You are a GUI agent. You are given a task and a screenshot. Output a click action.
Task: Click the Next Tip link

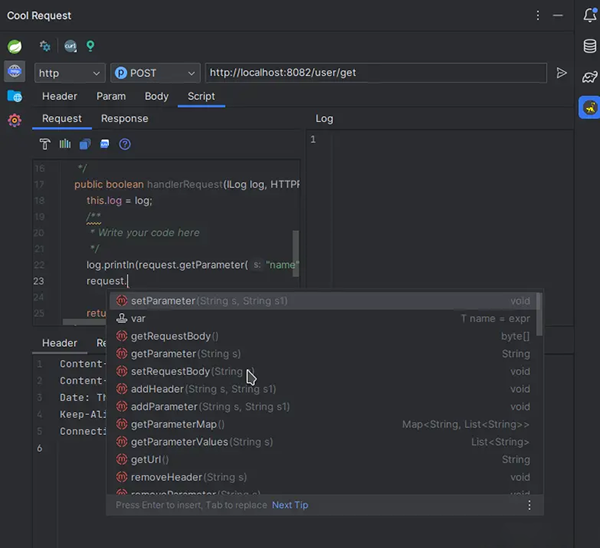click(290, 505)
